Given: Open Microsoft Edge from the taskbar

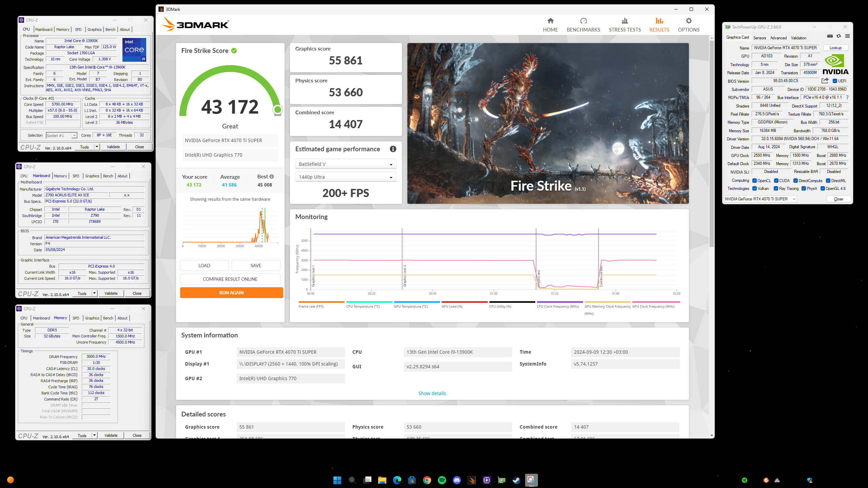Looking at the screenshot, I should tap(397, 480).
